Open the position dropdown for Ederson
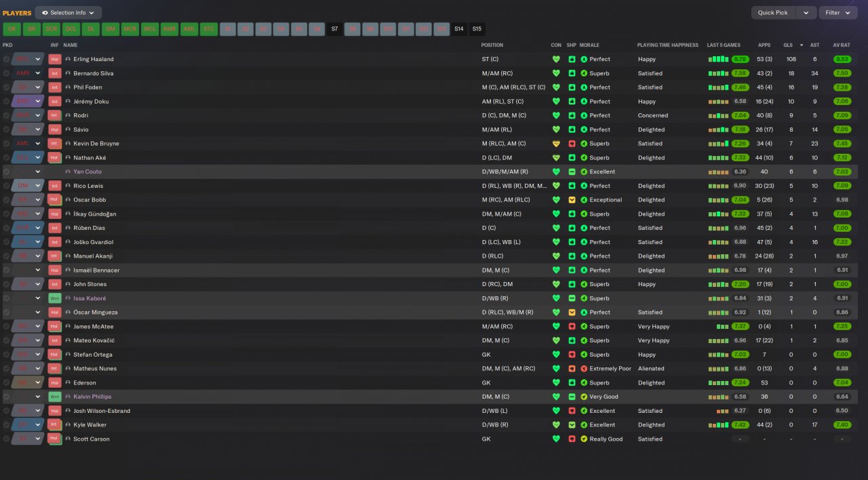 pos(38,383)
